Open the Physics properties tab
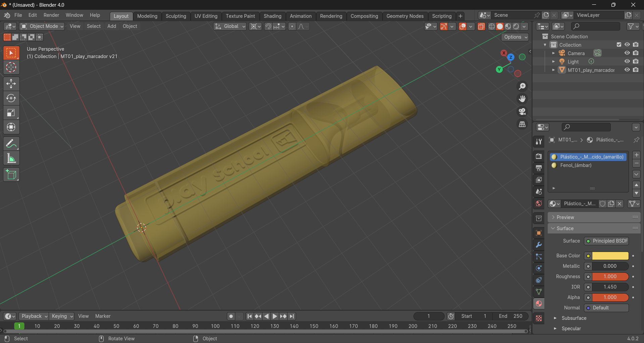Image resolution: width=644 pixels, height=343 pixels. tap(539, 268)
